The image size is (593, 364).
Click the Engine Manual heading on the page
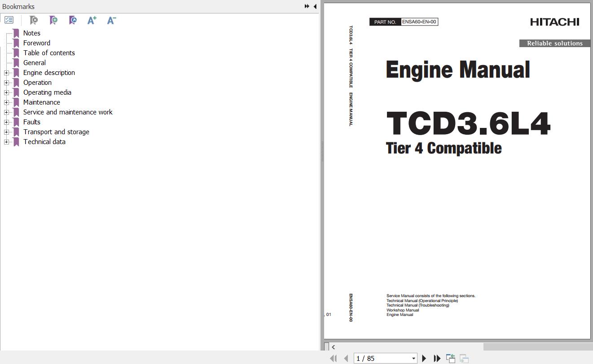click(458, 70)
